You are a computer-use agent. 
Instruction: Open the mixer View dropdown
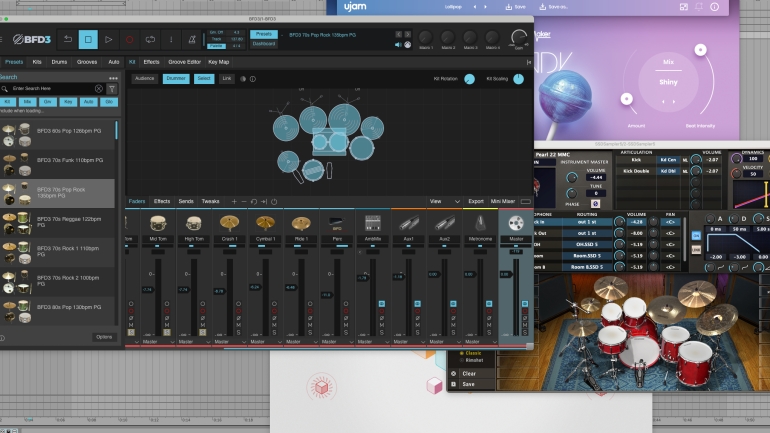click(444, 201)
